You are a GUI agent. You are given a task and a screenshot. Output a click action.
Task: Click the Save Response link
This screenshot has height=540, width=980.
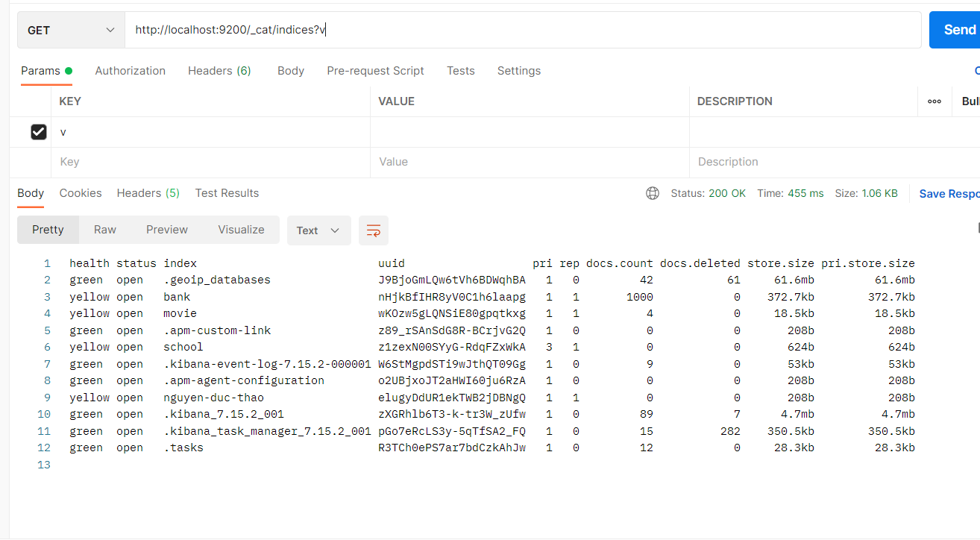point(949,194)
